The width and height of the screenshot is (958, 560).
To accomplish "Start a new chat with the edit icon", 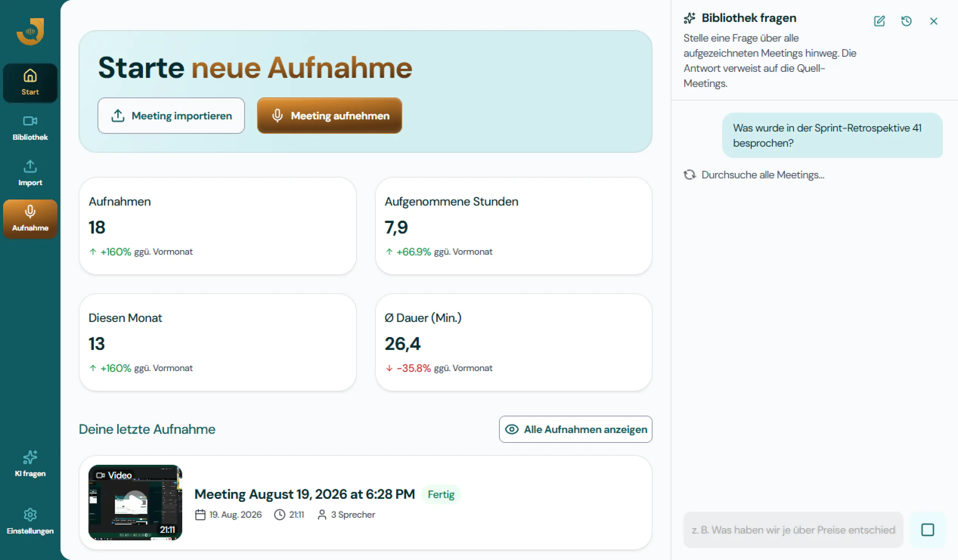I will pyautogui.click(x=879, y=21).
